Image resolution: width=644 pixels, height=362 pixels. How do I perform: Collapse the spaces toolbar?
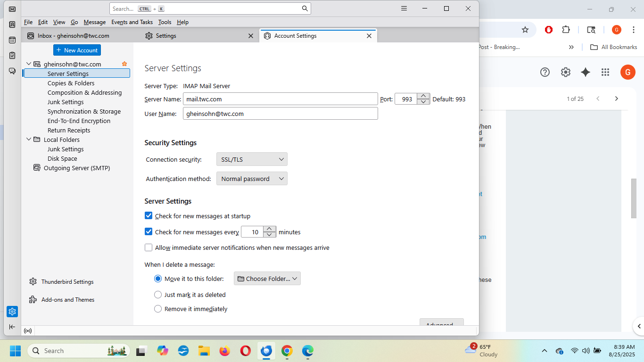[12, 327]
